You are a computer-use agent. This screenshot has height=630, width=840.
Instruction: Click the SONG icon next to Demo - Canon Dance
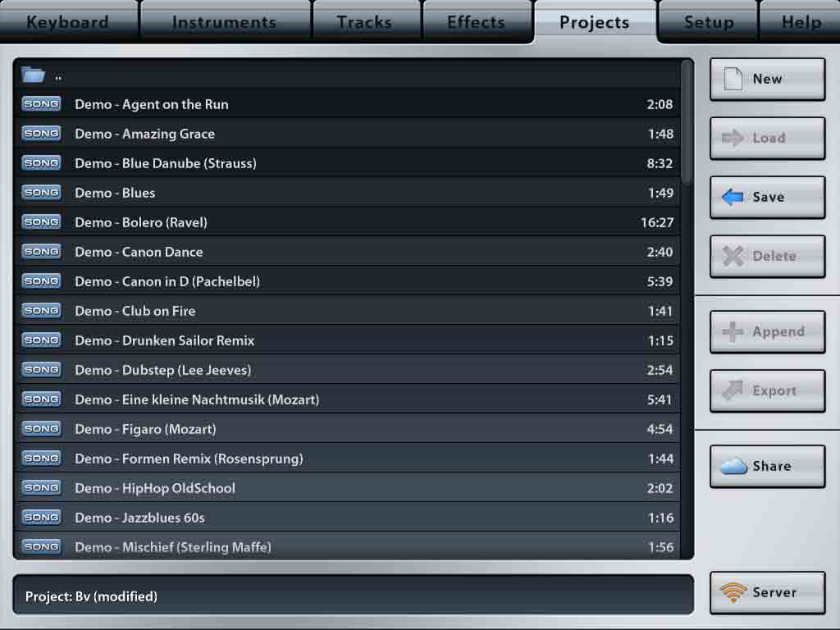pyautogui.click(x=41, y=251)
